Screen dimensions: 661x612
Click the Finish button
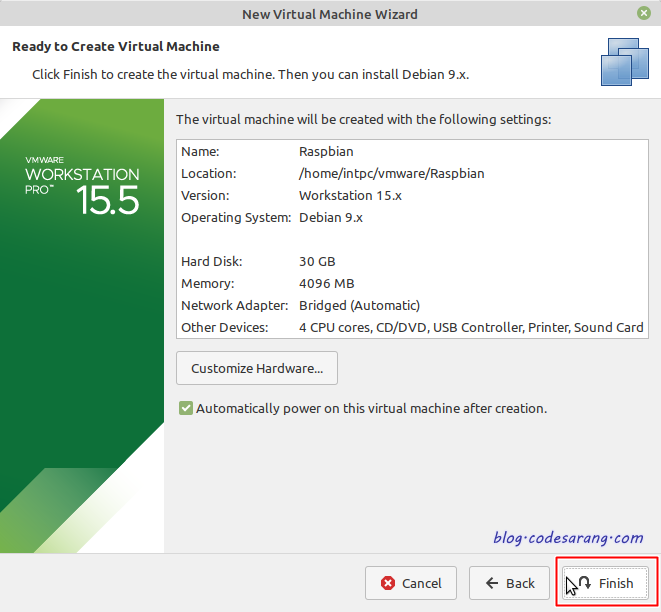(x=605, y=583)
